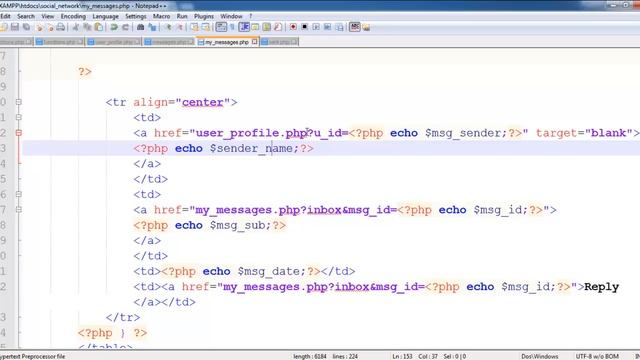Click Run Macro Multiple Times icon
Screen dimensions: 640x360
pyautogui.click(x=327, y=27)
